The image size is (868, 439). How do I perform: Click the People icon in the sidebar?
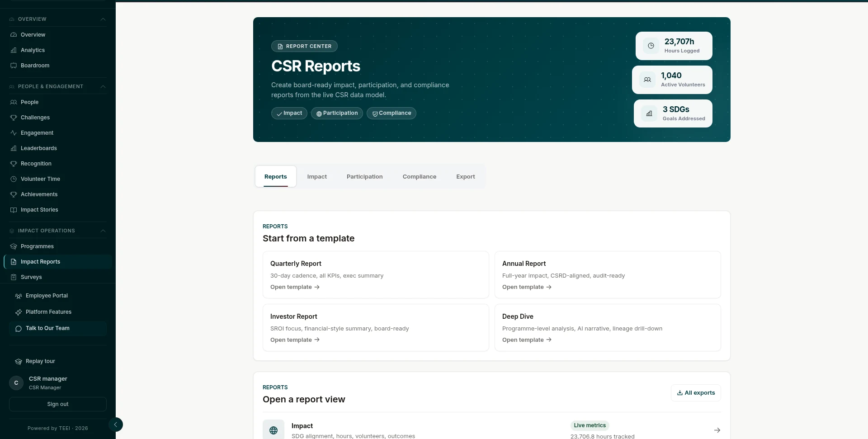[14, 102]
